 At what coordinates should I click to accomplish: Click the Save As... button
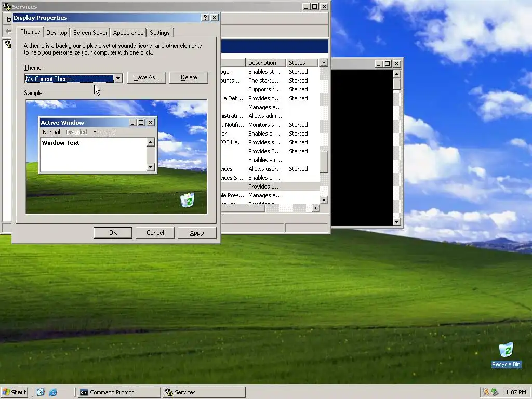coord(147,77)
